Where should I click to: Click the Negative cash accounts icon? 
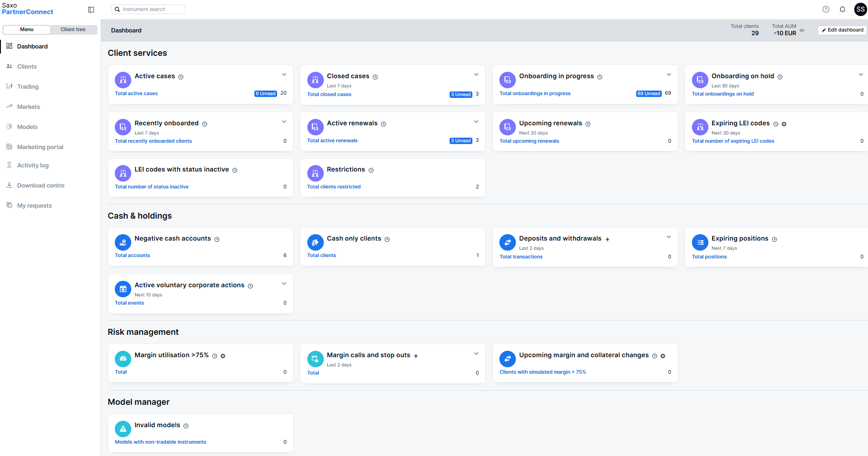tap(123, 242)
